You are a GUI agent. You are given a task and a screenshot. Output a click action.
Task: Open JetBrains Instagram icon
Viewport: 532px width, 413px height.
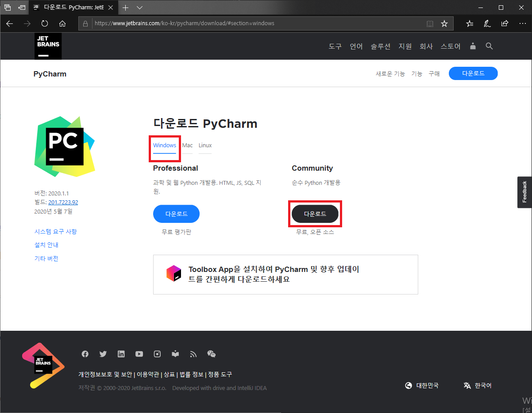pyautogui.click(x=157, y=354)
